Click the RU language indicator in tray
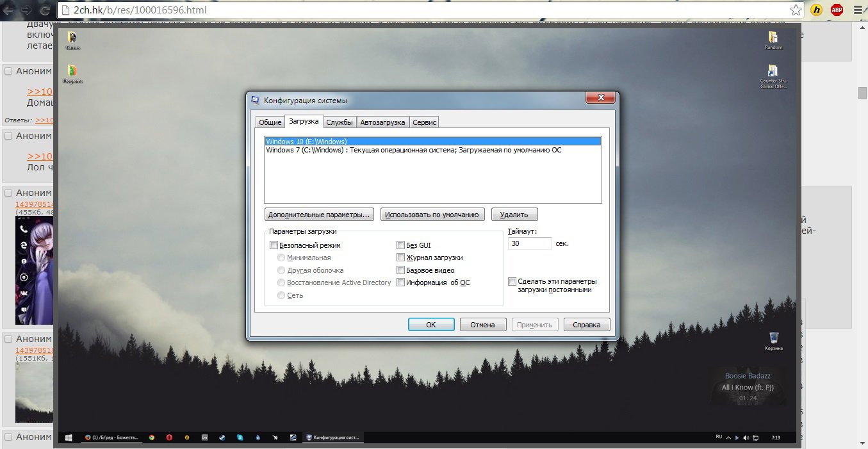 click(x=719, y=436)
